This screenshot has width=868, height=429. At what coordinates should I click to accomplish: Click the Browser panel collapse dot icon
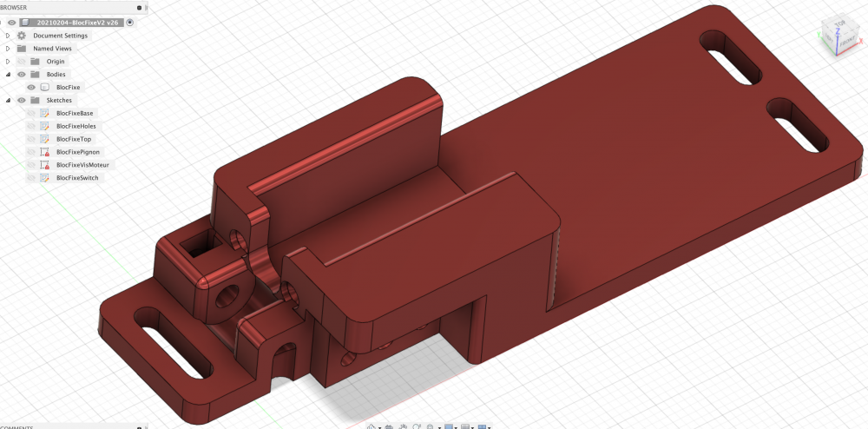click(139, 7)
